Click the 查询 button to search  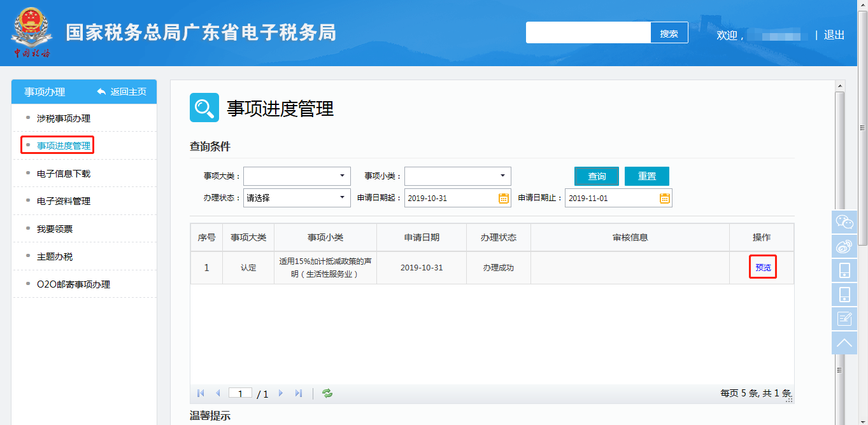point(596,176)
